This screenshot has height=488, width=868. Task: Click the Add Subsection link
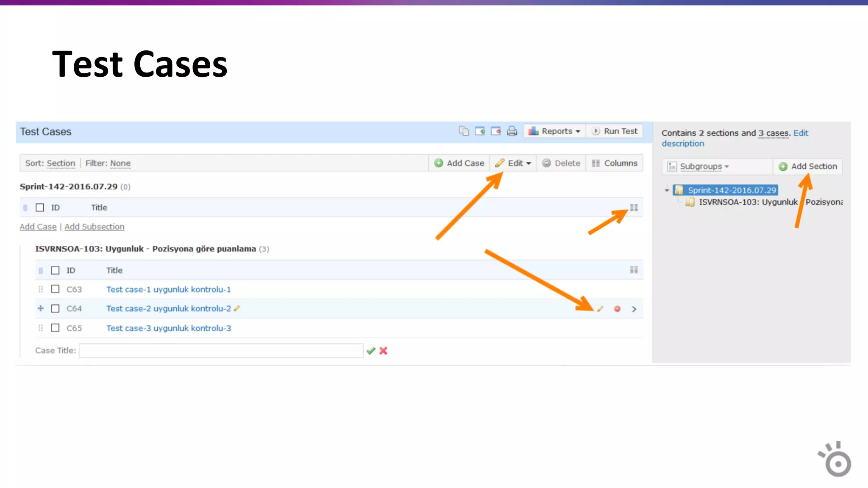94,227
